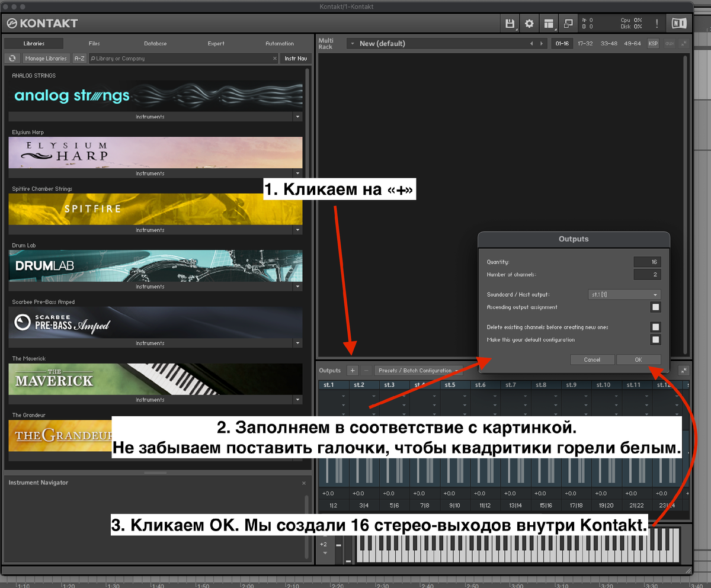The width and height of the screenshot is (711, 588).
Task: Expand Elysium Harp Instruments dropdown arrow
Action: pyautogui.click(x=298, y=173)
